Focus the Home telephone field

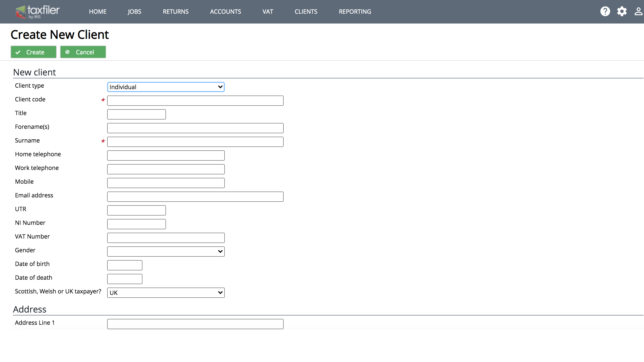tap(166, 155)
